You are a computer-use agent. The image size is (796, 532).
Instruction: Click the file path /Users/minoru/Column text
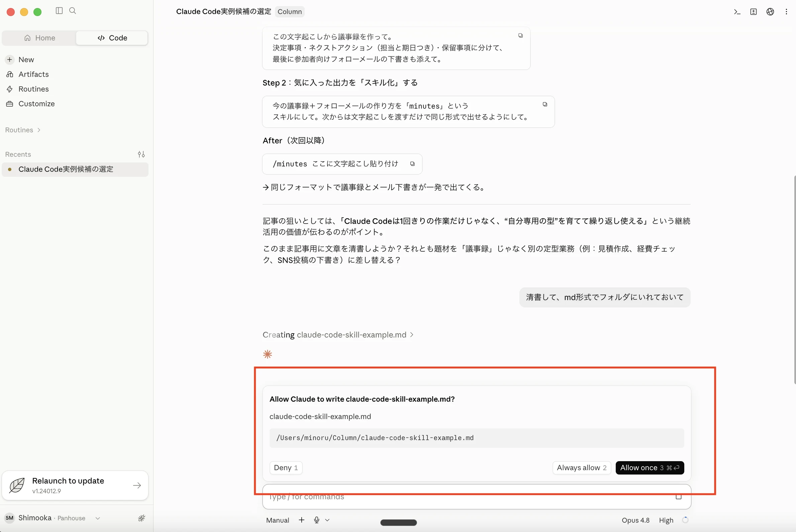375,438
